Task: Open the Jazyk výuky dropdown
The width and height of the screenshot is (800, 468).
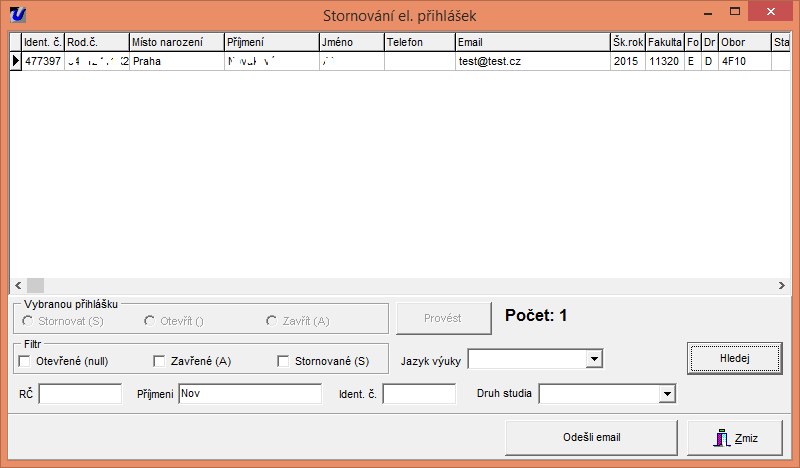Action: pos(593,359)
